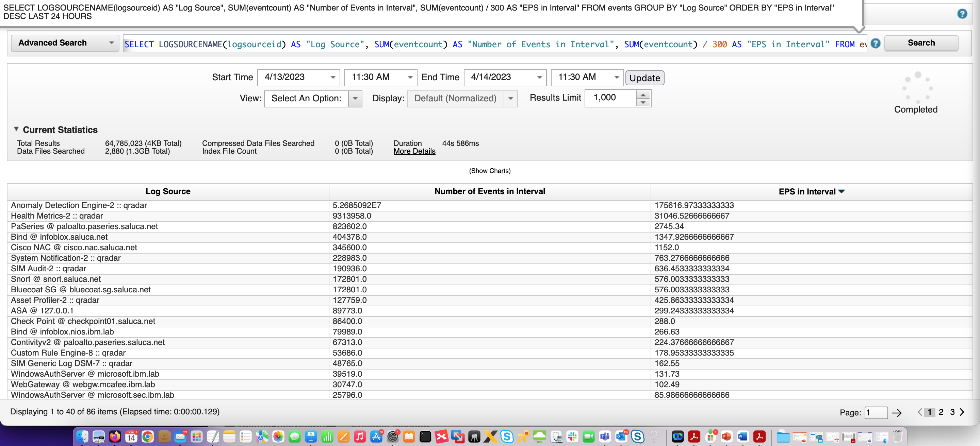Image resolution: width=980 pixels, height=446 pixels.
Task: Open the top-right help question mark icon
Action: pyautogui.click(x=962, y=14)
